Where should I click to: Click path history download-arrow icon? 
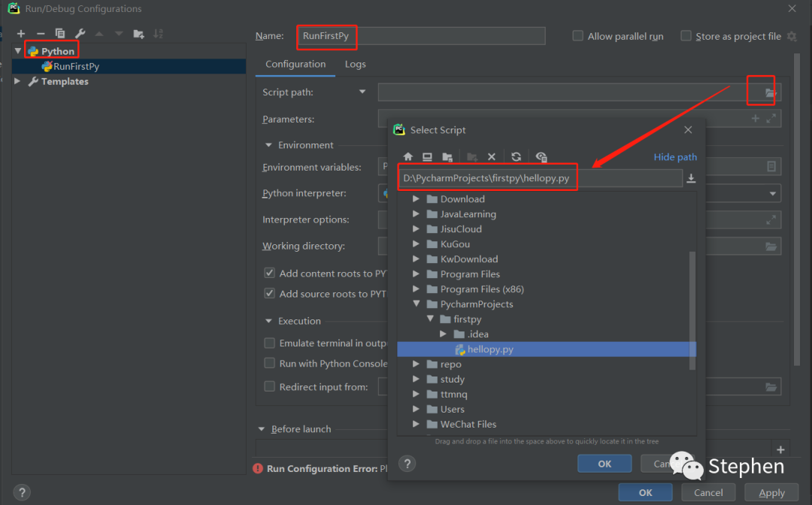691,179
